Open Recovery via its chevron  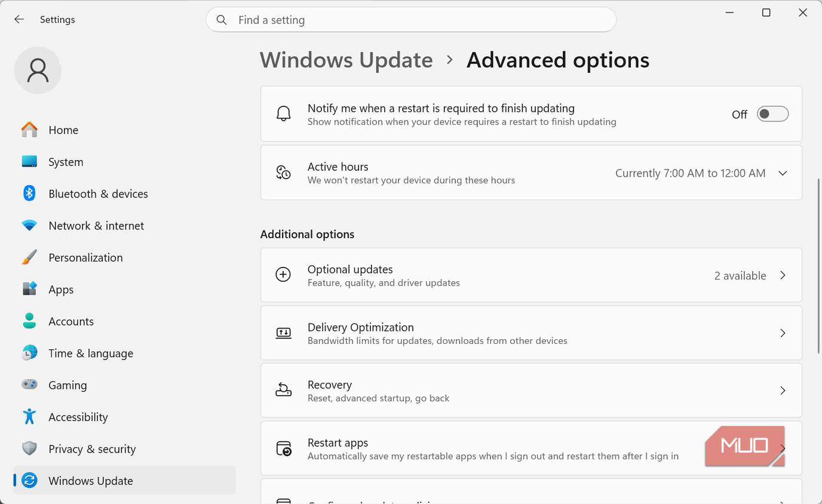(x=783, y=391)
